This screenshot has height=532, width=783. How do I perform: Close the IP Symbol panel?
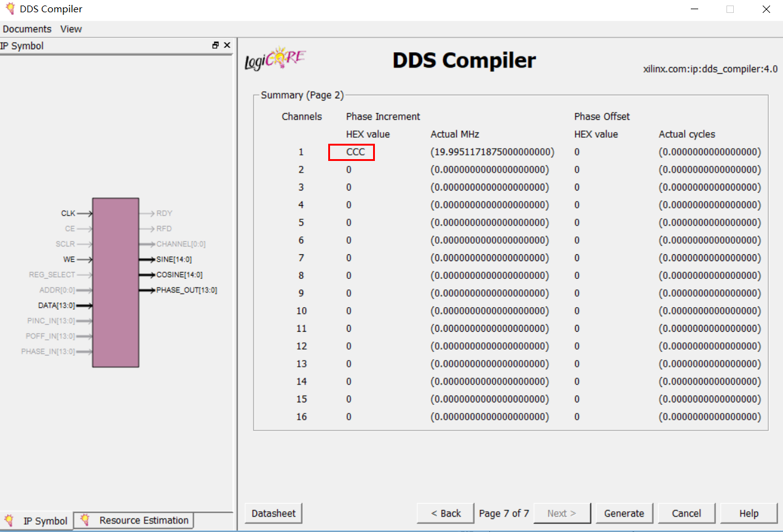(227, 45)
